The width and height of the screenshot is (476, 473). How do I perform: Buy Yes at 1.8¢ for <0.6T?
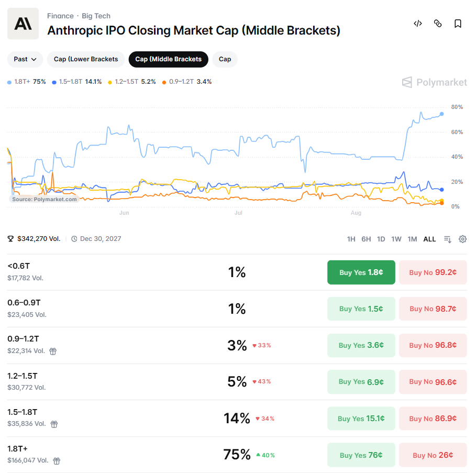tap(361, 272)
